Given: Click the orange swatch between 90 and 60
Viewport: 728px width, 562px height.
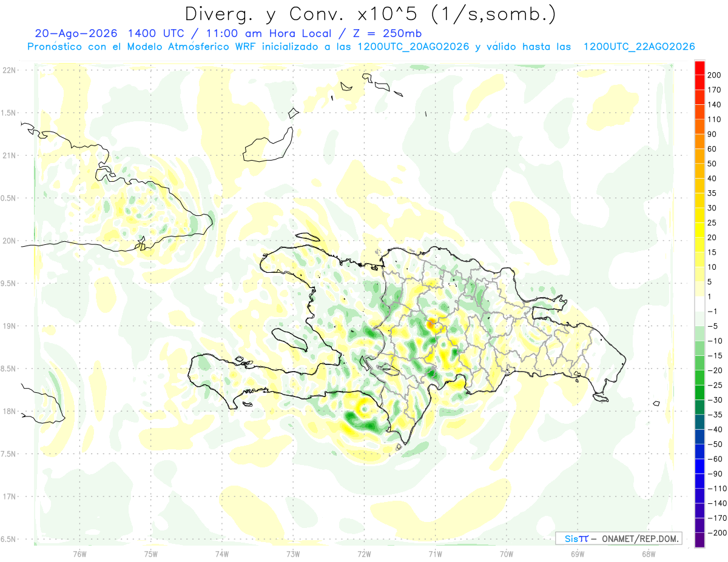Looking at the screenshot, I should [699, 142].
